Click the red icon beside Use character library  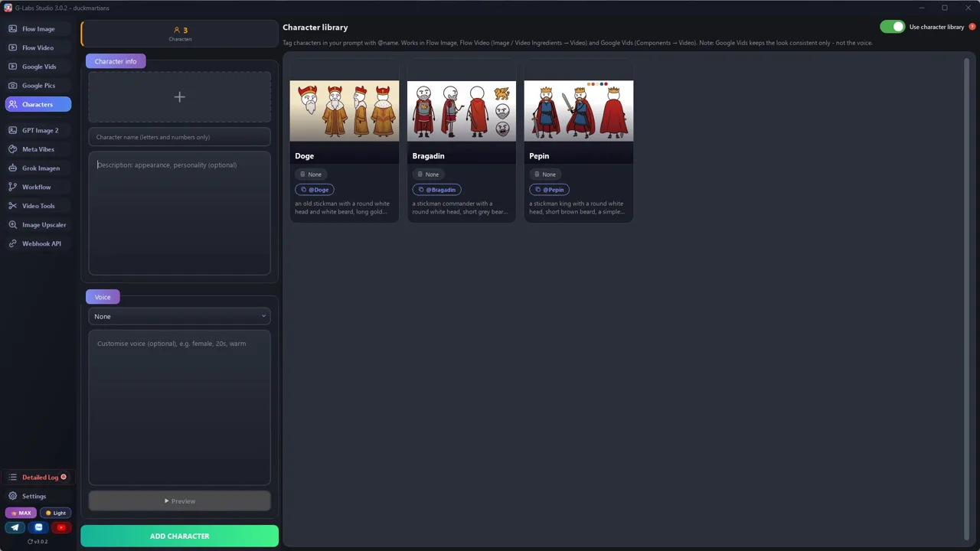point(972,27)
